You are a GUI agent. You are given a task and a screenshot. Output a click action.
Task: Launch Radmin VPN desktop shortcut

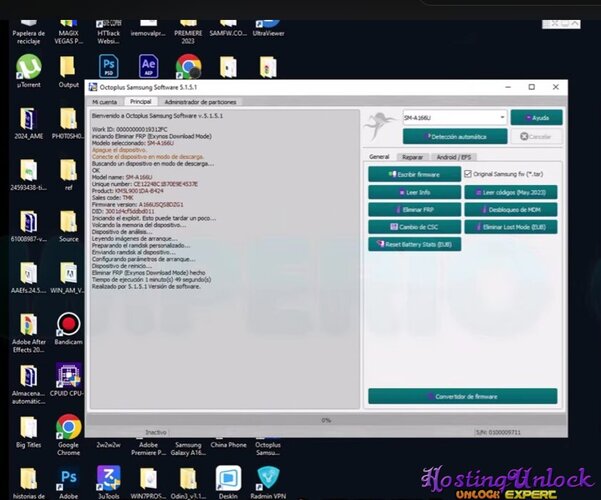tap(268, 482)
